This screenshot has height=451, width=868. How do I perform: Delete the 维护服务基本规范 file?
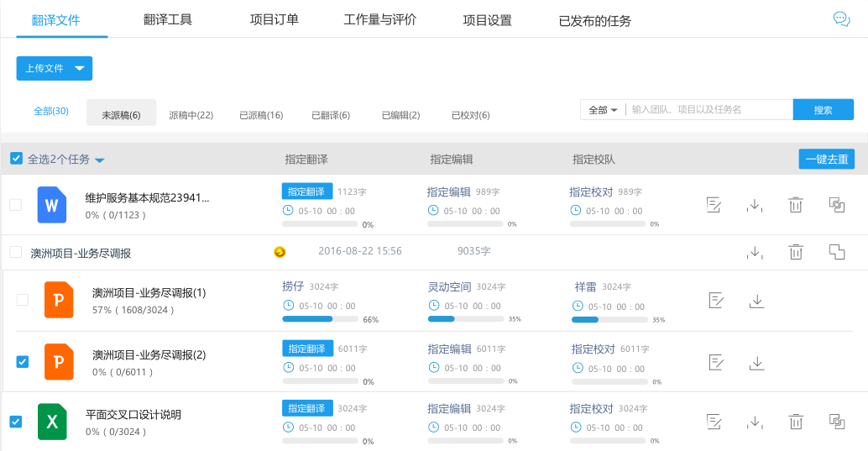coord(796,205)
